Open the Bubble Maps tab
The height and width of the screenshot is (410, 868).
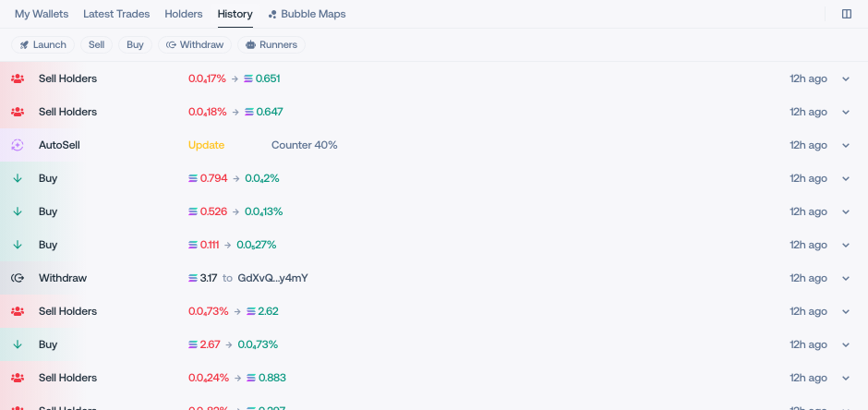click(x=307, y=14)
